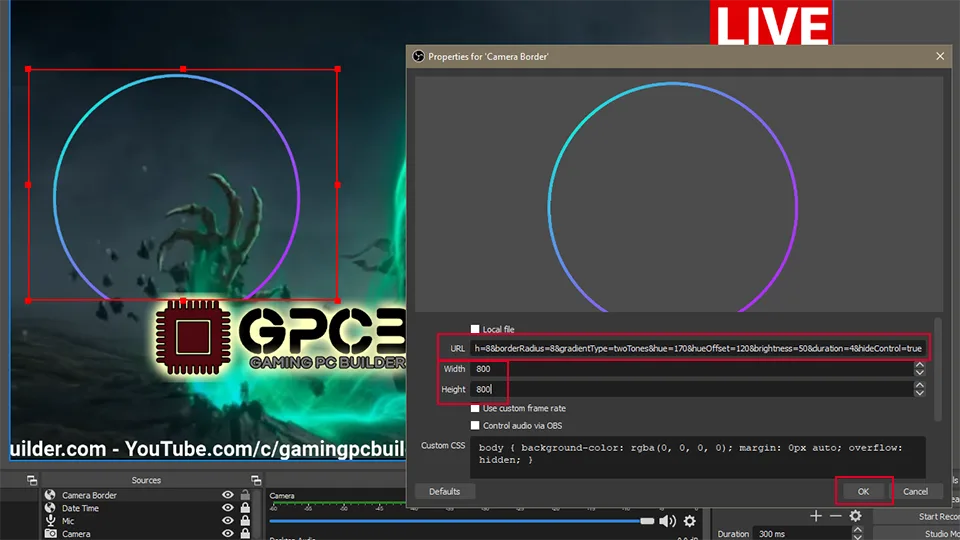Lock the Camera Border source
960x540 pixels.
pos(245,495)
